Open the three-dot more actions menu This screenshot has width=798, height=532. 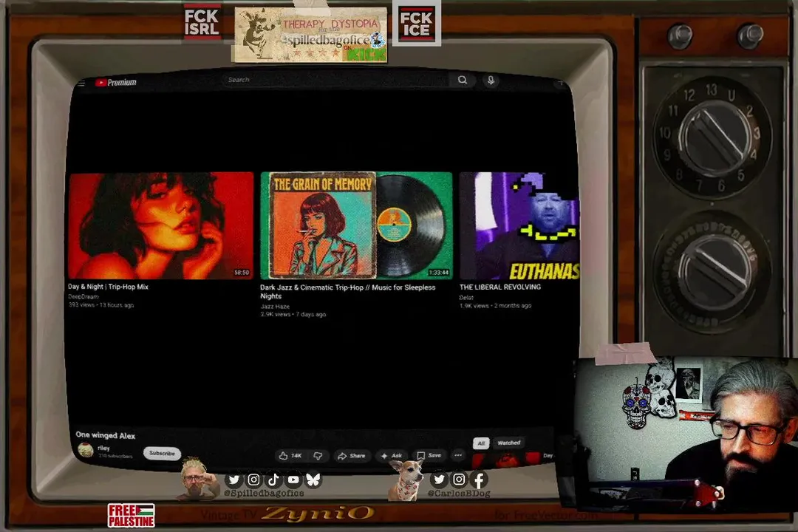coord(458,455)
